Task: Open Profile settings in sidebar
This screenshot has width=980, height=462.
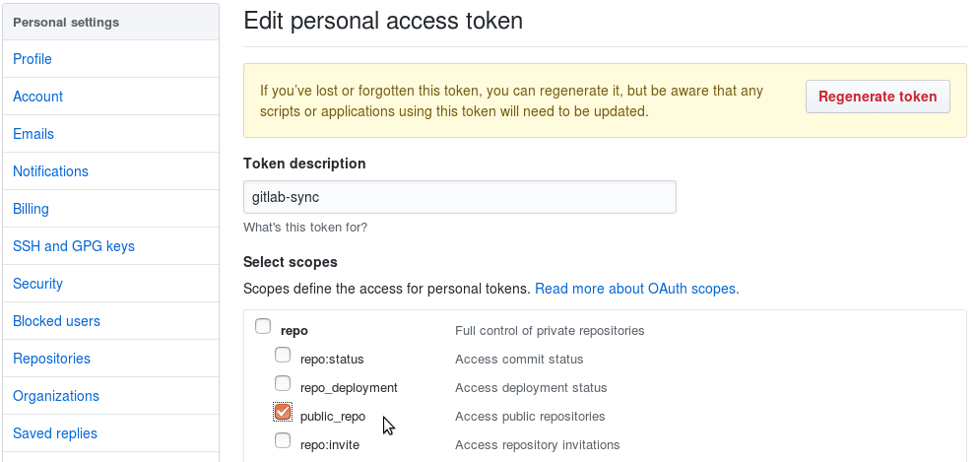Action: 33,59
